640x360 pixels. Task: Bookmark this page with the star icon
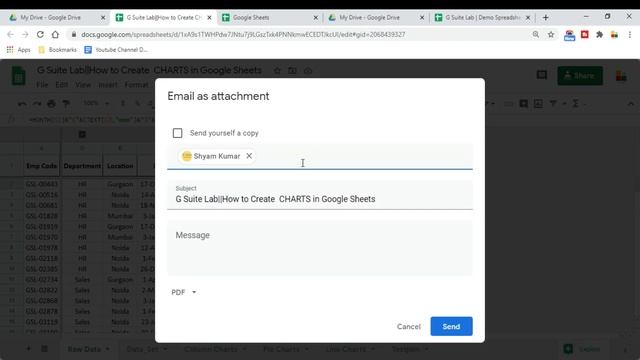(x=551, y=35)
